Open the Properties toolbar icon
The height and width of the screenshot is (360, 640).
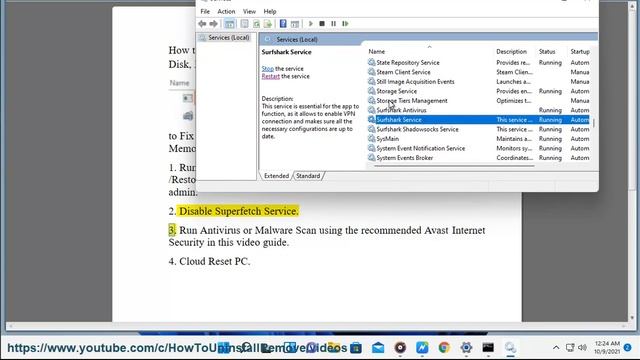pyautogui.click(x=244, y=24)
